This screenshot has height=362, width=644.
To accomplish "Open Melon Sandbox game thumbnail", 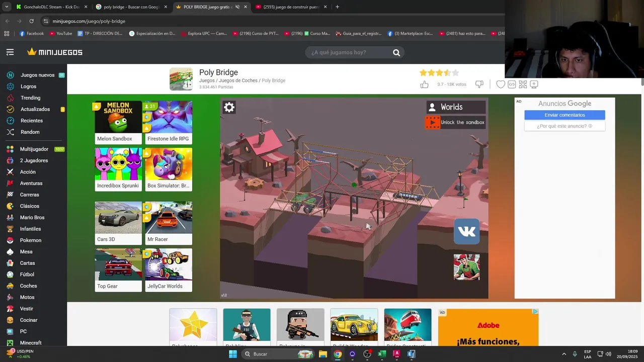I will [x=118, y=123].
